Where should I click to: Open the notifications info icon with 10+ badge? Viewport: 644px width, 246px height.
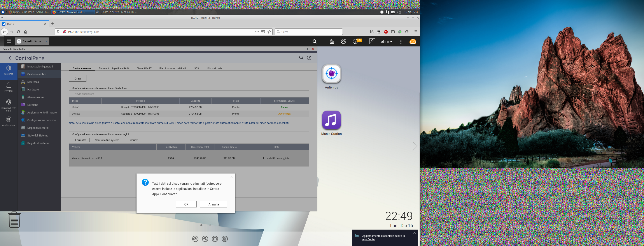click(355, 42)
